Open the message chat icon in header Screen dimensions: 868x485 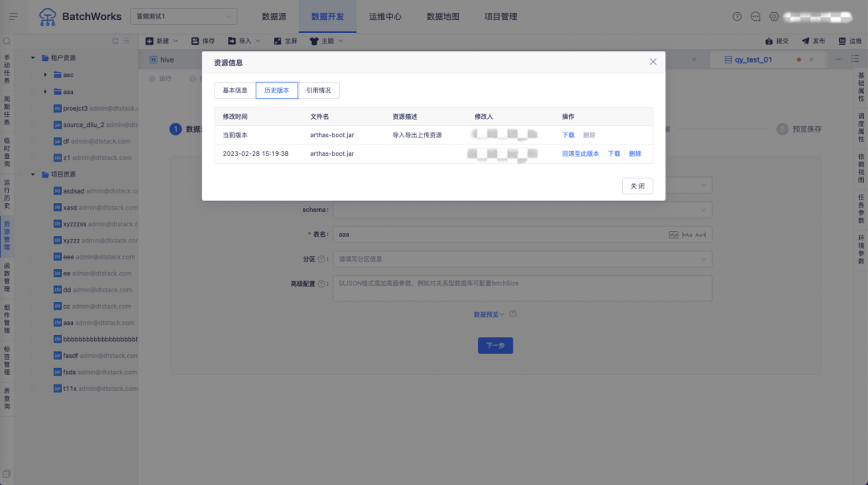click(755, 17)
